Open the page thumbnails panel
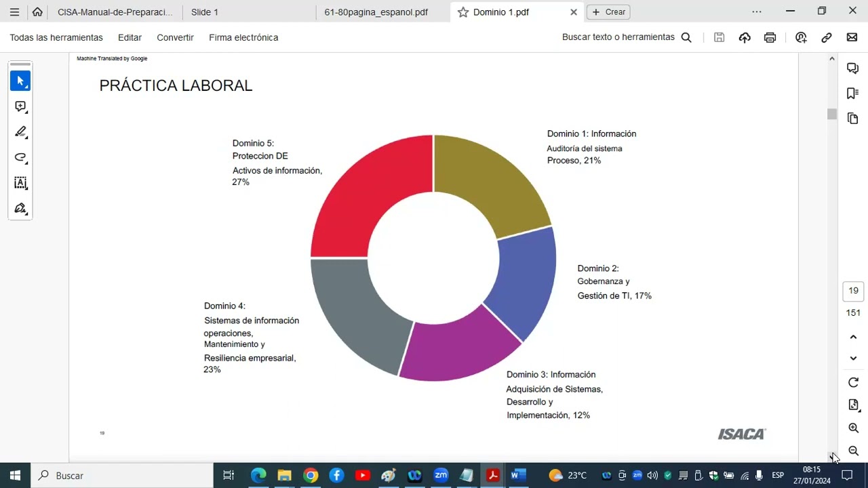This screenshot has width=868, height=488. coord(853,119)
